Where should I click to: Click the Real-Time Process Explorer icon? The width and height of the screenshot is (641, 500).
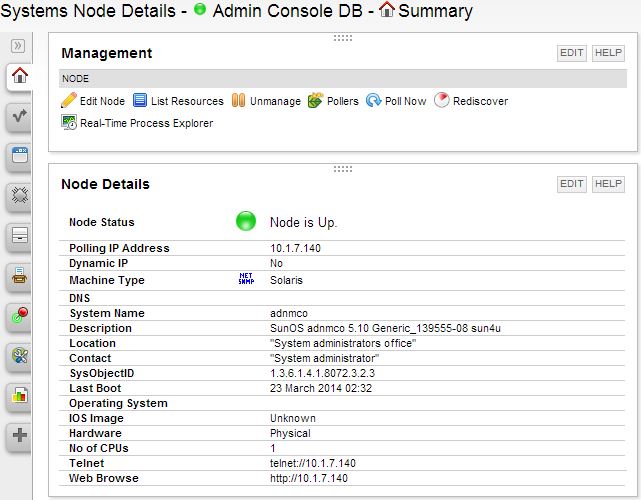point(69,123)
